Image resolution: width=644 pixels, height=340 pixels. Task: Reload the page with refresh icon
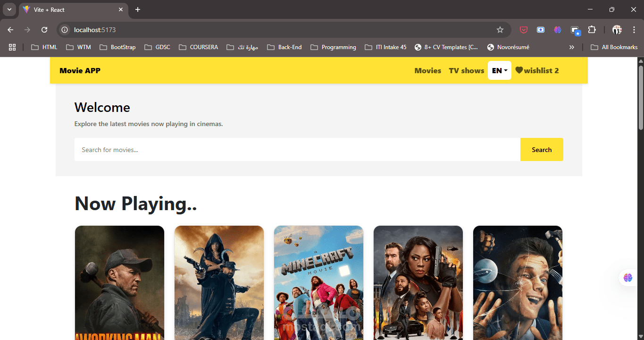coord(44,30)
